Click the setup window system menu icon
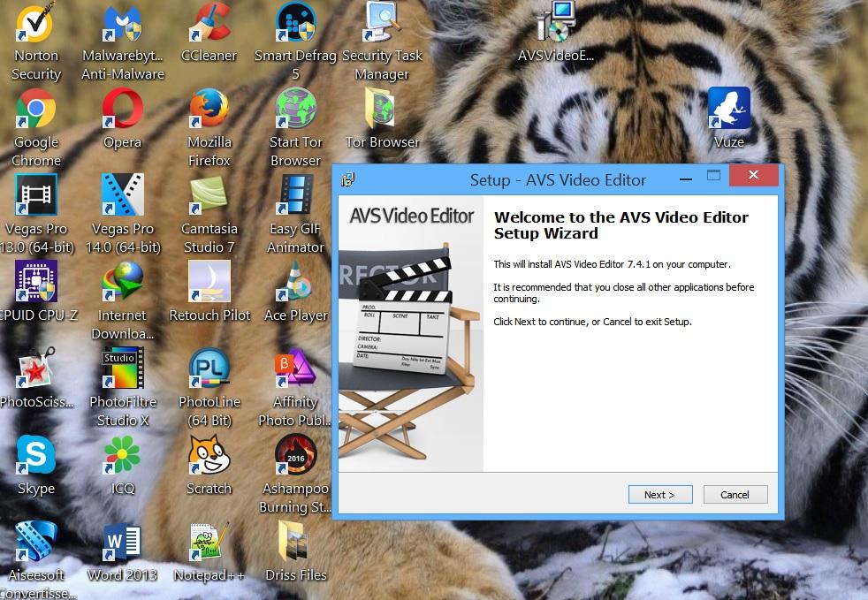This screenshot has height=600, width=868. point(347,179)
